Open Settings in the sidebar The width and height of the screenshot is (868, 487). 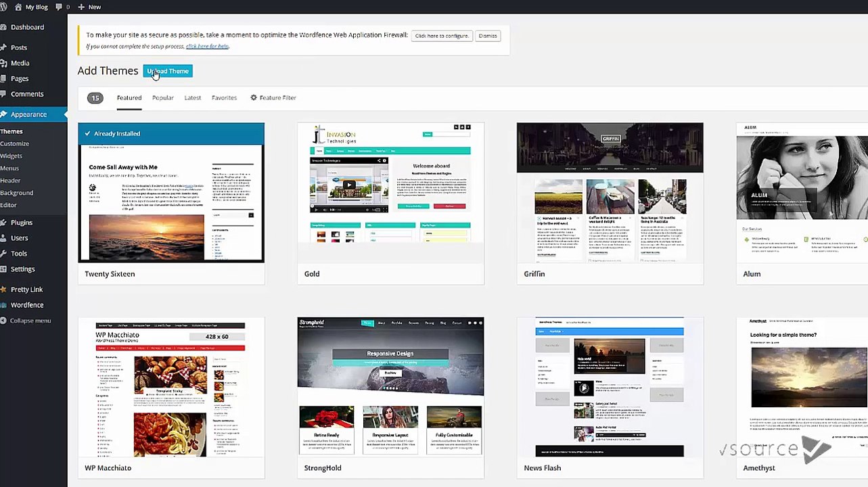pos(22,269)
